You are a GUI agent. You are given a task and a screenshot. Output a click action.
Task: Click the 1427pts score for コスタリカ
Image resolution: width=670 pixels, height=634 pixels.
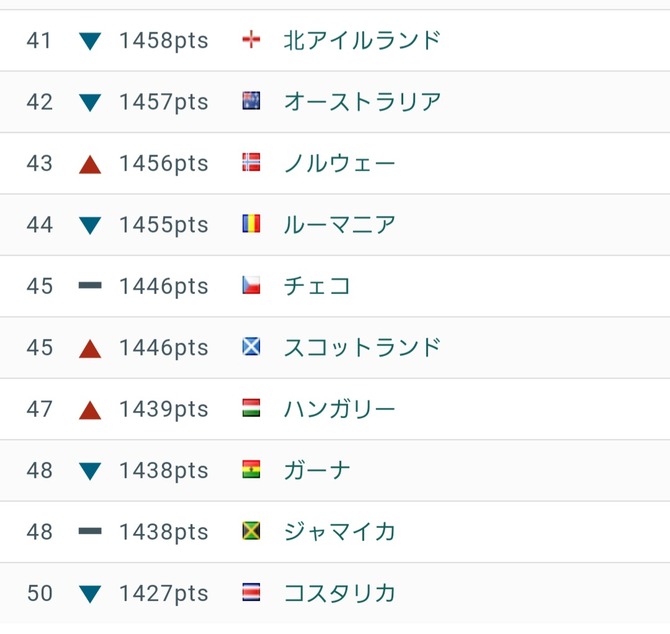click(164, 593)
